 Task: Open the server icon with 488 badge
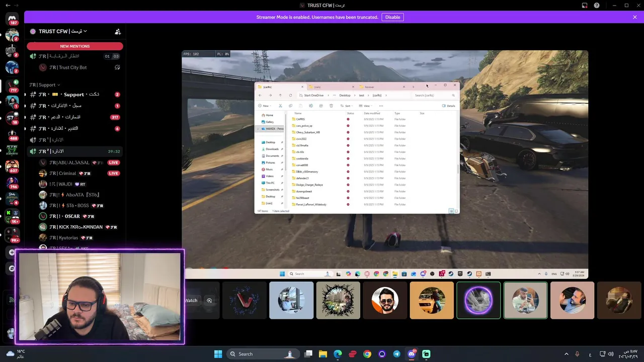click(x=12, y=134)
